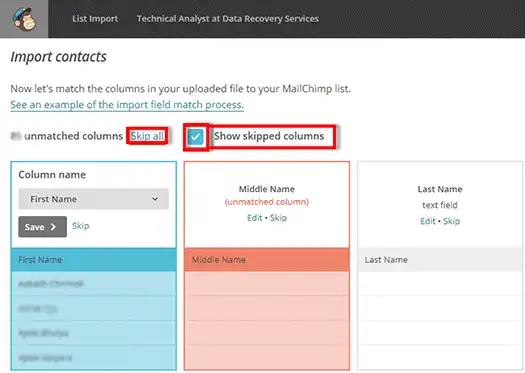The width and height of the screenshot is (525, 373).
Task: Click the Import contacts heading
Action: [59, 57]
